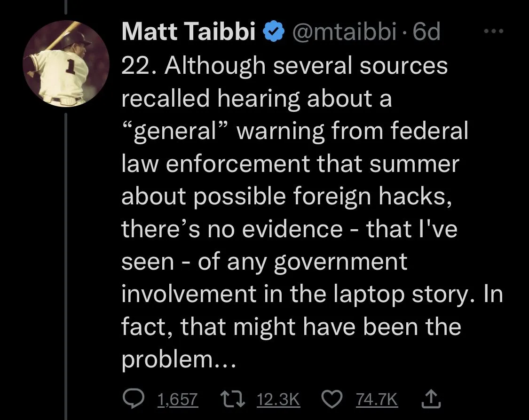
Task: Click the 6d timestamp
Action: tap(426, 32)
